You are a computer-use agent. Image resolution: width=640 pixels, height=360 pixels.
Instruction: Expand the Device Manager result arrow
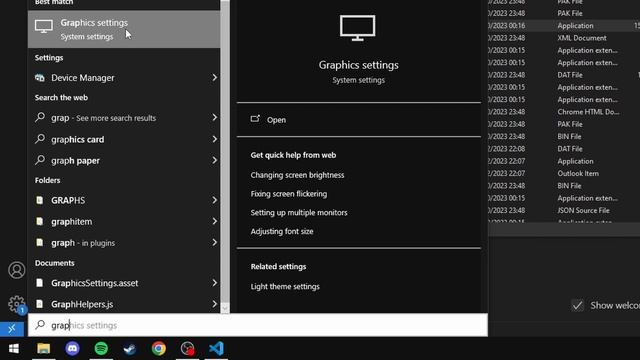coord(214,77)
